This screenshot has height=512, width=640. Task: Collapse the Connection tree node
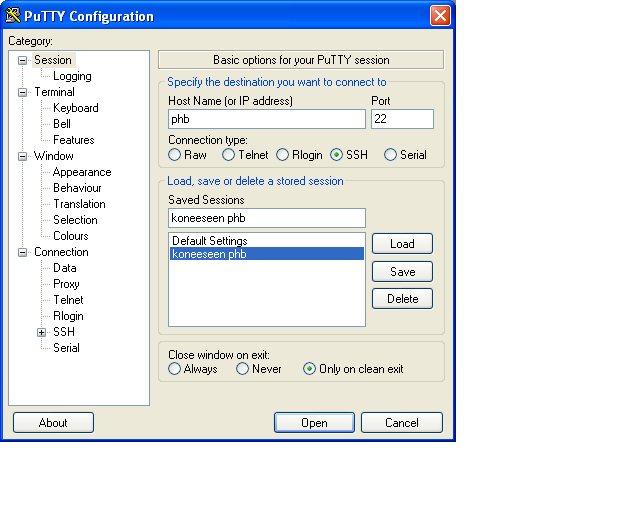click(22, 252)
